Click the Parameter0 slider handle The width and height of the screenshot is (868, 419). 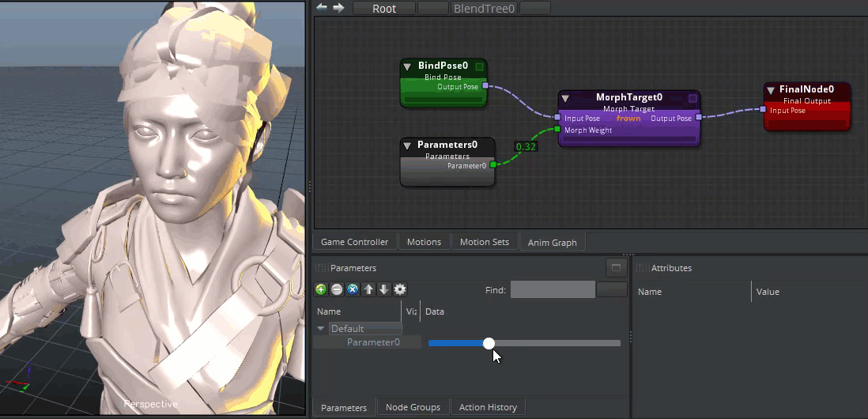tap(489, 343)
